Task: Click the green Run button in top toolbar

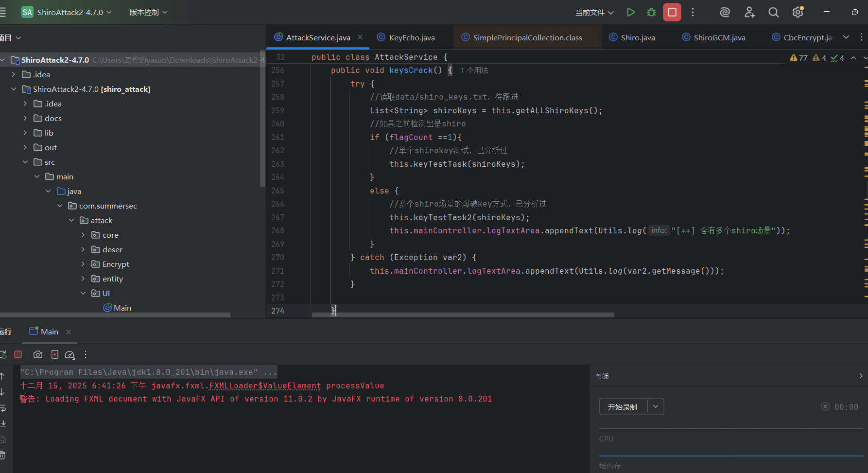Action: (630, 12)
